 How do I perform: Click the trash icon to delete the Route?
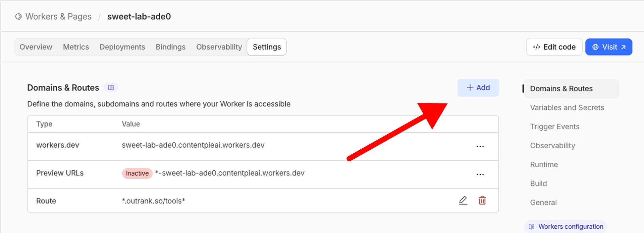(x=482, y=200)
